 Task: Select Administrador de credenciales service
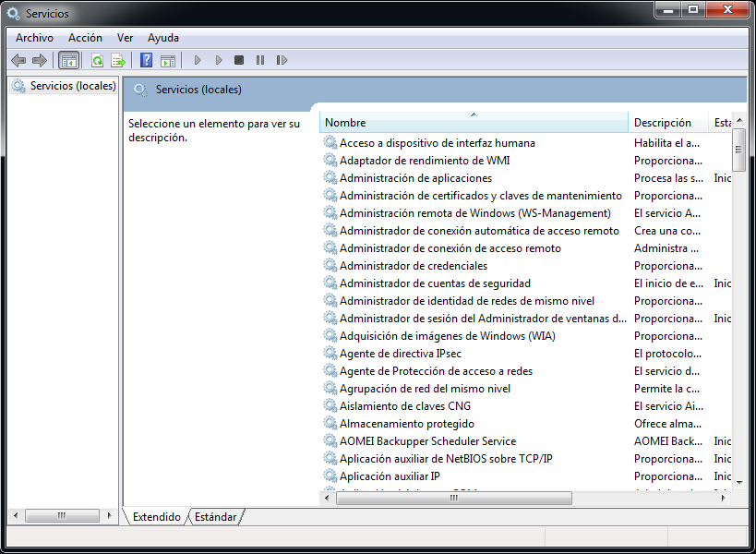coord(414,266)
